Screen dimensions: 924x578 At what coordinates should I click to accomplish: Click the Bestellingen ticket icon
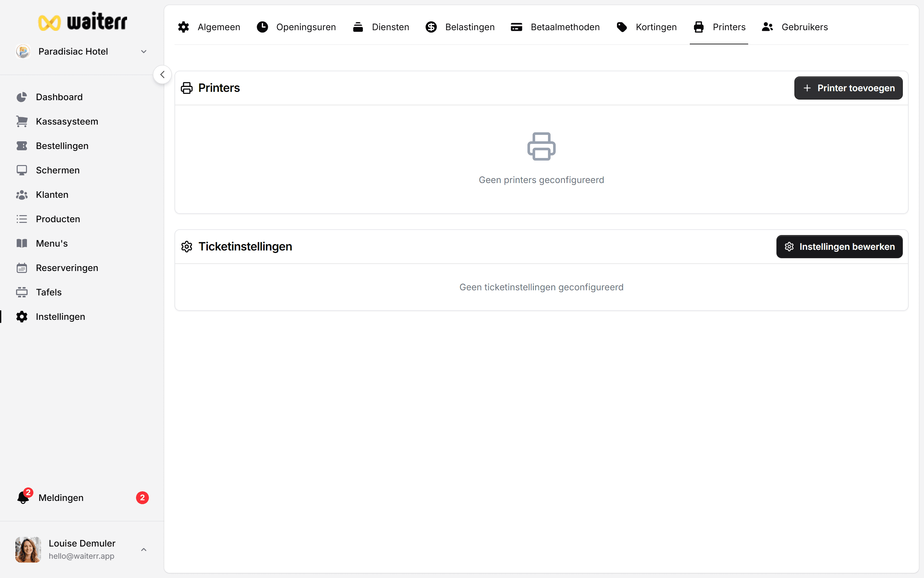(22, 146)
